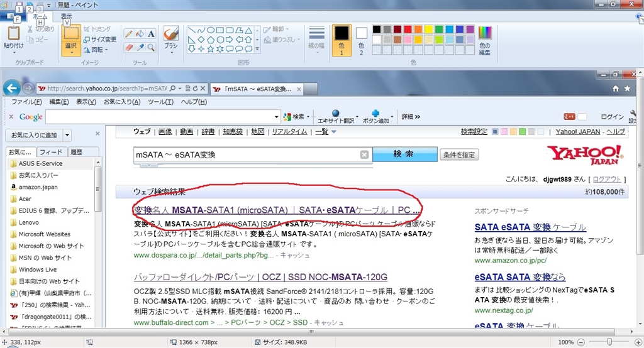Switch to the View (表示) ribbon tab
This screenshot has width=644, height=348.
66,16
